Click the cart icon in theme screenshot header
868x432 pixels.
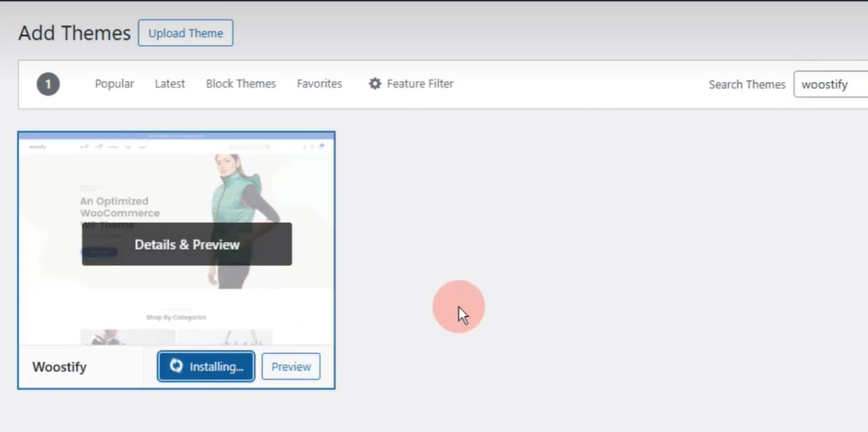(x=321, y=146)
